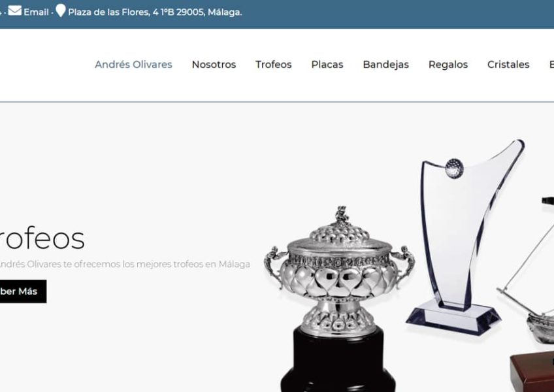
Task: Click the map pin location icon
Action: tap(61, 10)
